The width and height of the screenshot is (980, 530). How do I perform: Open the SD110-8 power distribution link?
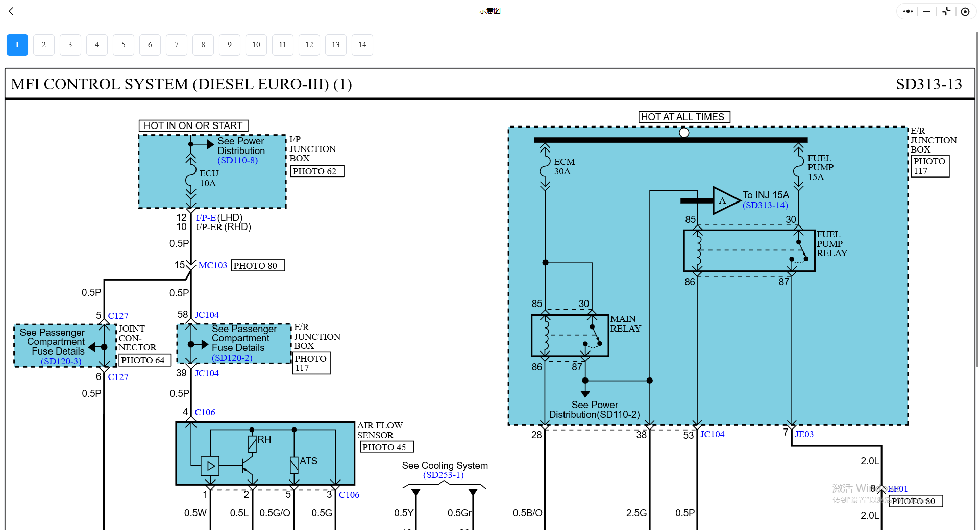click(x=238, y=160)
